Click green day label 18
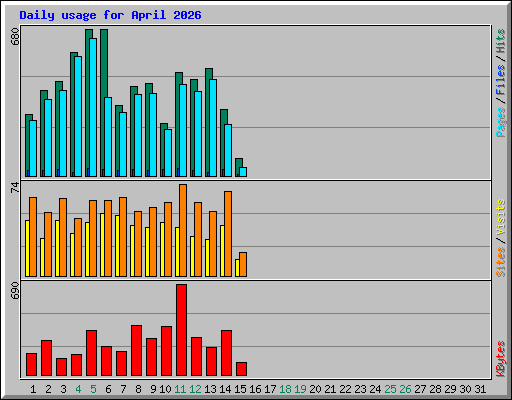 (285, 389)
